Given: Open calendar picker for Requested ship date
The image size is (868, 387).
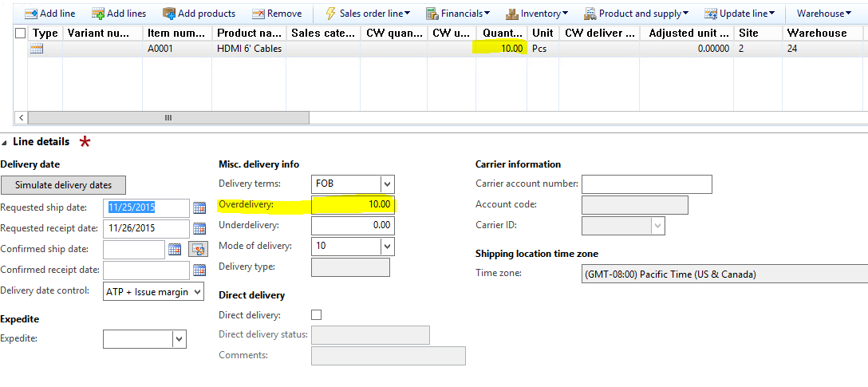Looking at the screenshot, I should 199,207.
